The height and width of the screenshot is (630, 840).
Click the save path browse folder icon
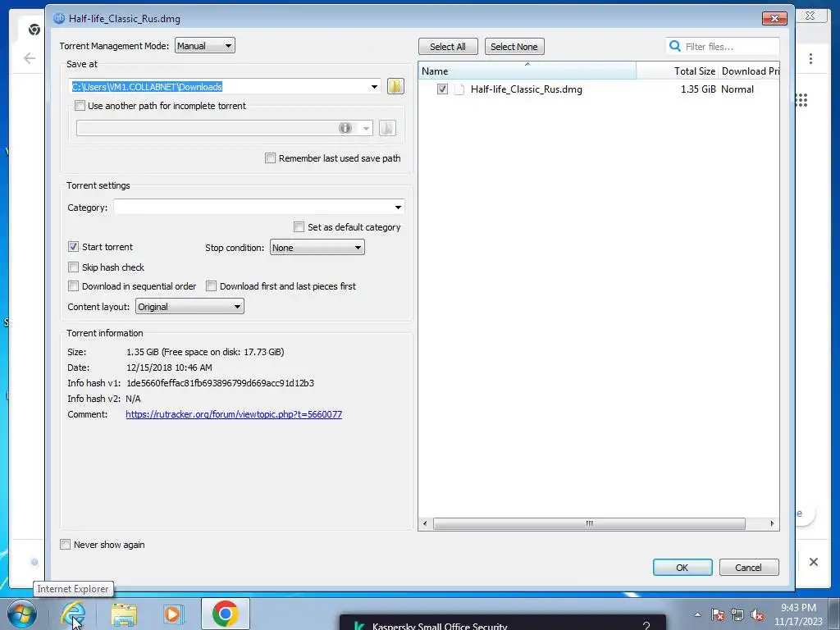[395, 86]
